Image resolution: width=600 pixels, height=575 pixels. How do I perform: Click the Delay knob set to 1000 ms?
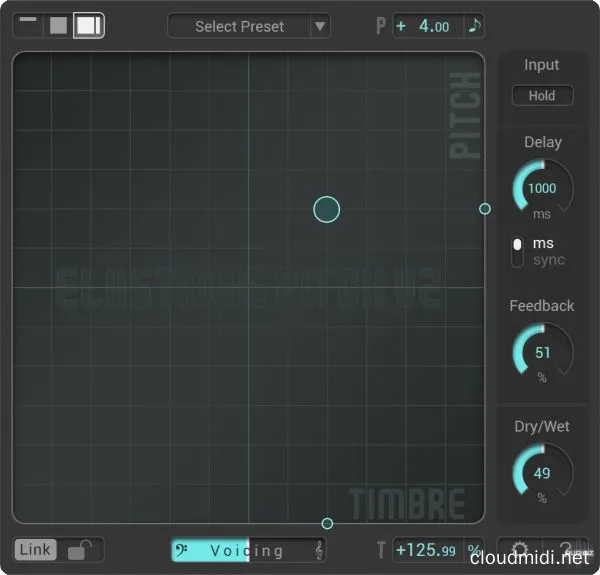tap(542, 188)
